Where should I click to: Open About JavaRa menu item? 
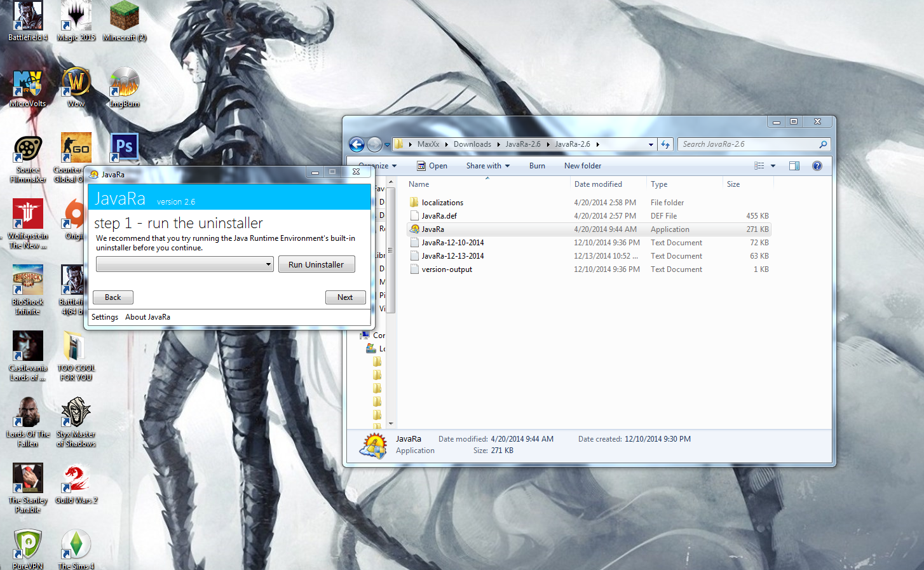pos(147,317)
